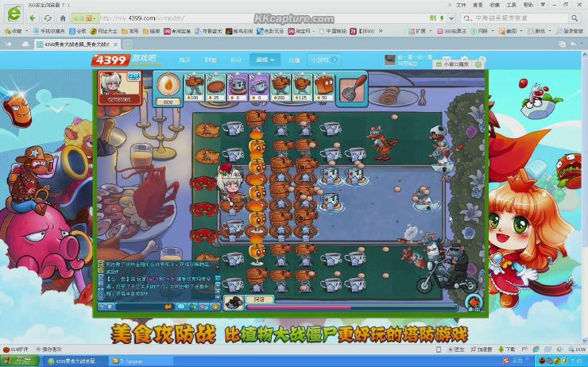The image size is (588, 367).
Task: Click the 小游戏 button
Action: 324,60
